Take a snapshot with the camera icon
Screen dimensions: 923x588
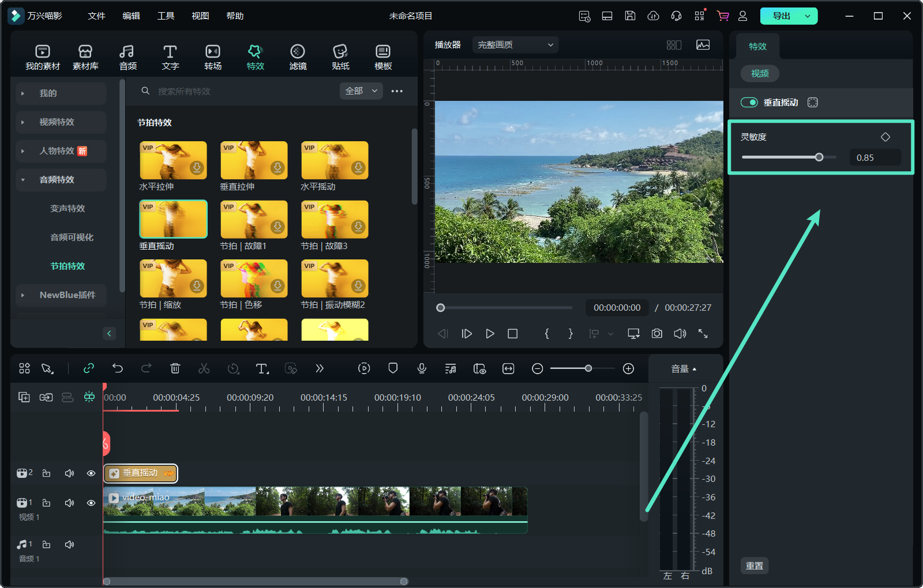point(656,334)
